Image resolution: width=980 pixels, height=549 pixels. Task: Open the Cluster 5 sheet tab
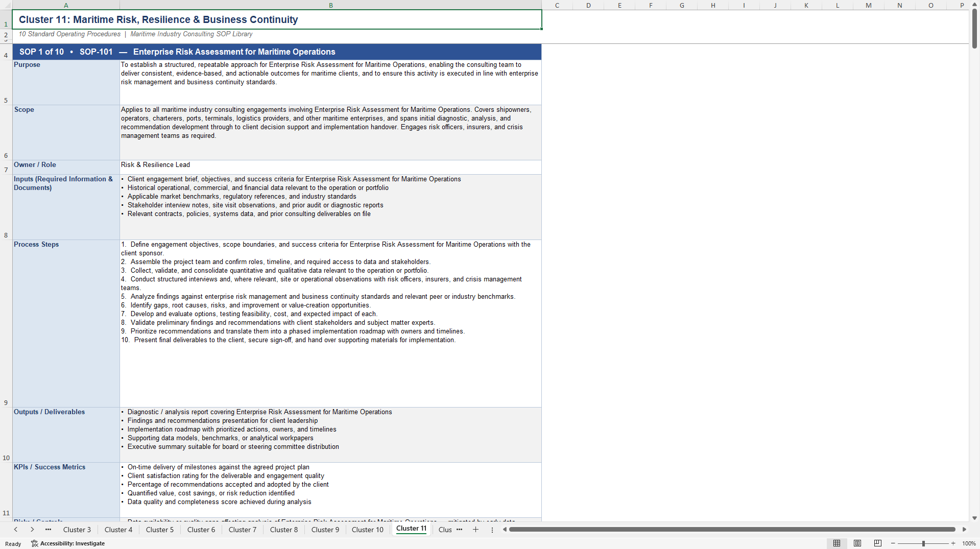(160, 530)
